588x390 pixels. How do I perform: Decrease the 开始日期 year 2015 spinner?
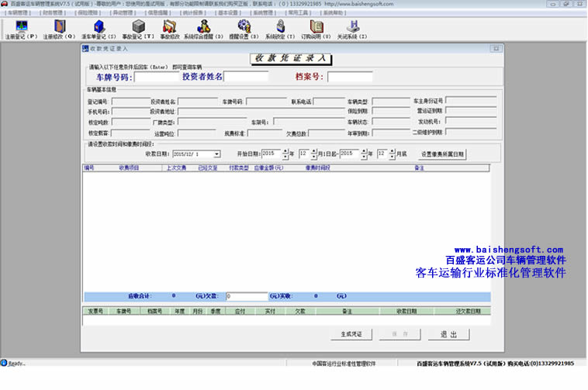[x=285, y=157]
